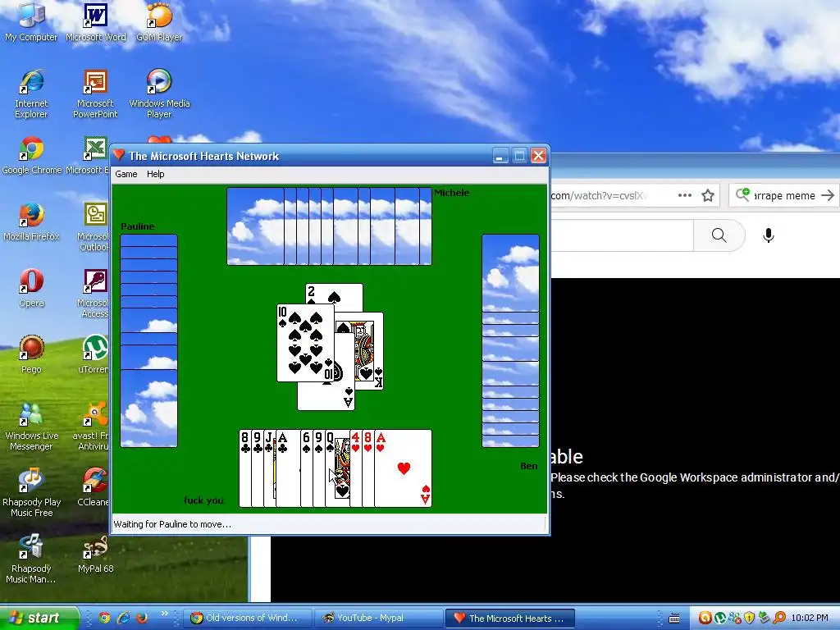The height and width of the screenshot is (630, 840).
Task: Open the My Computer desktop icon
Action: (x=31, y=21)
